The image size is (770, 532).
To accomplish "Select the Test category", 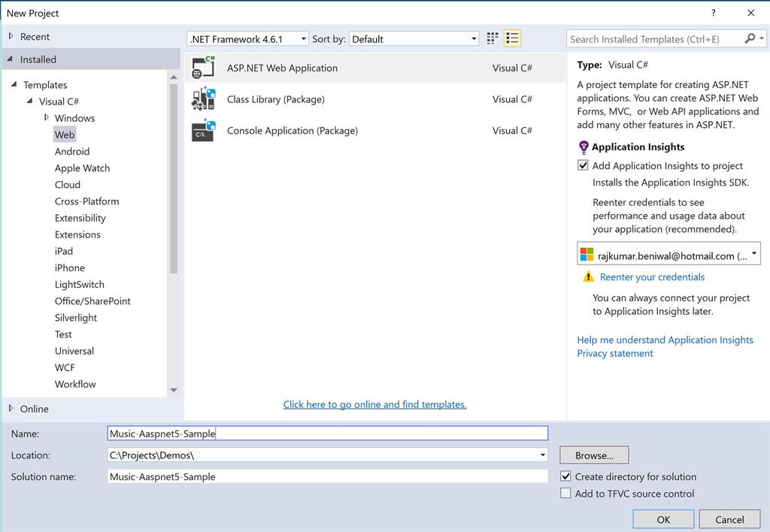I will pos(63,334).
